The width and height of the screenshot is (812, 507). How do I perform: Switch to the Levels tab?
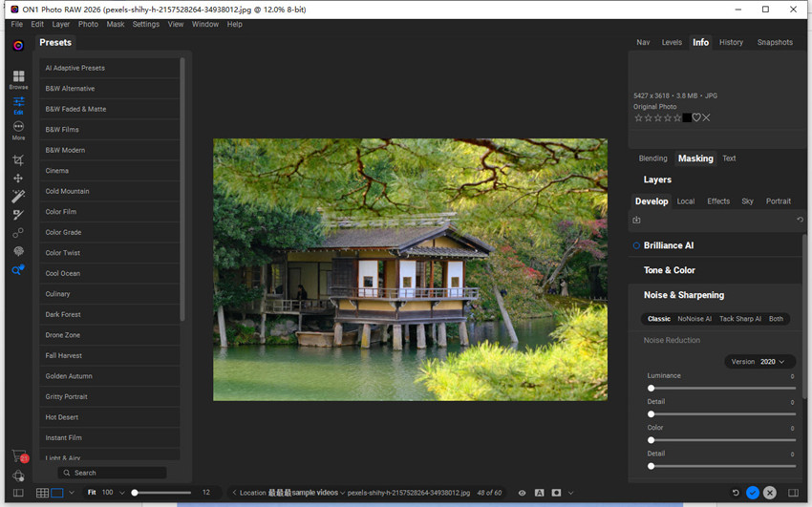click(672, 42)
